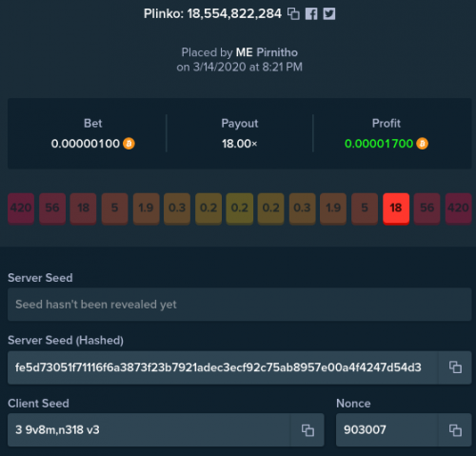The width and height of the screenshot is (476, 456).
Task: Click the unrevealed Server Seed field
Action: [x=240, y=305]
